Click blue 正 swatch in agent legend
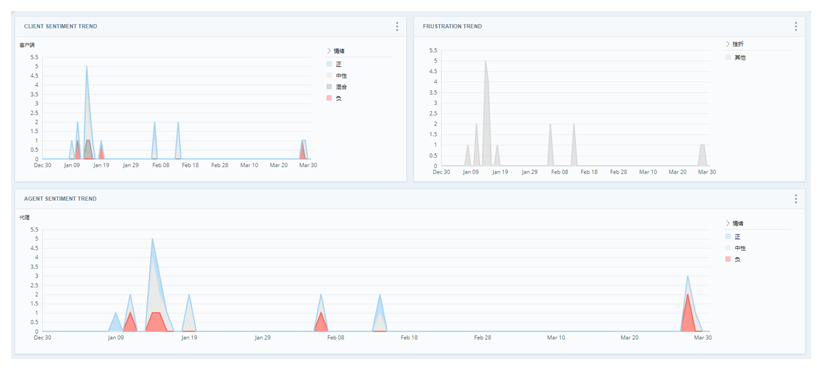The width and height of the screenshot is (823, 371). (x=728, y=237)
